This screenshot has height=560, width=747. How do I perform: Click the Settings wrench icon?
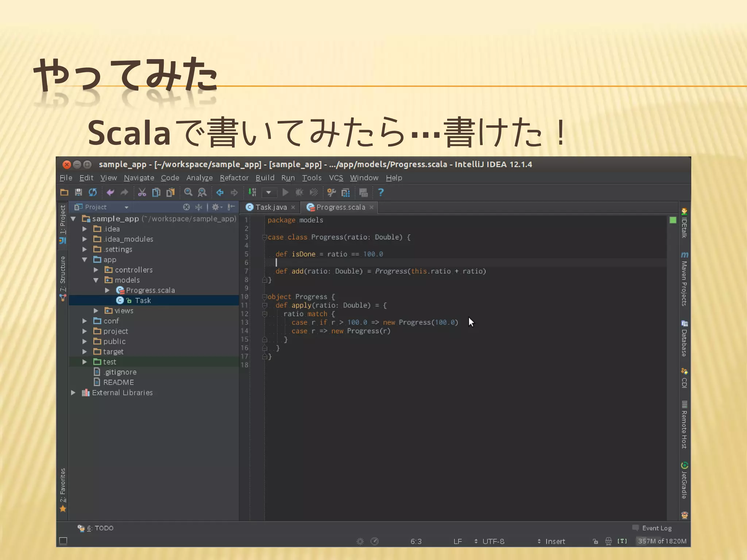click(x=332, y=192)
